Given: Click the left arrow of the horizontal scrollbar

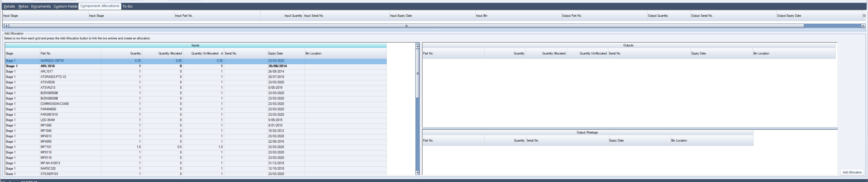Looking at the screenshot, I should 6,26.
